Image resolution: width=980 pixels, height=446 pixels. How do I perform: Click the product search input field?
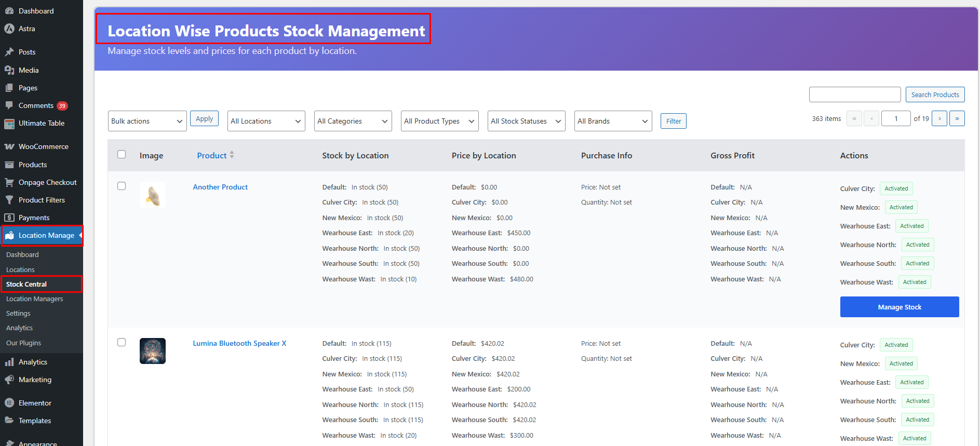[x=854, y=94]
